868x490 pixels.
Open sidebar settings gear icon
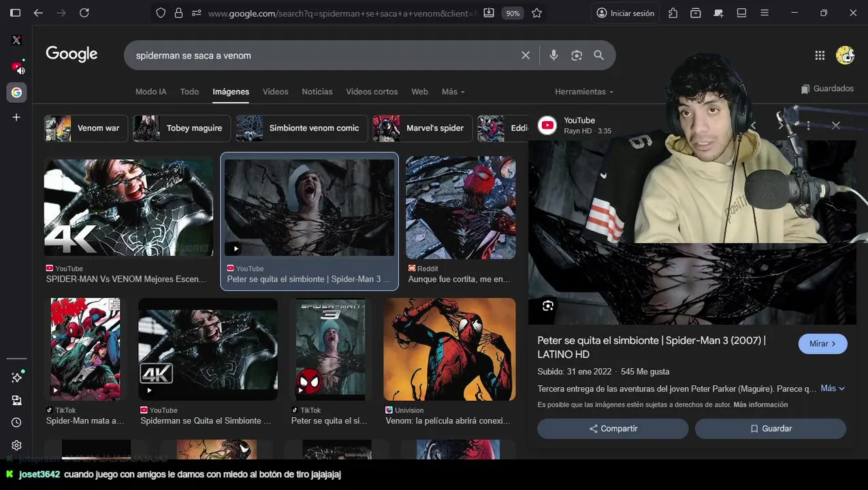(16, 445)
